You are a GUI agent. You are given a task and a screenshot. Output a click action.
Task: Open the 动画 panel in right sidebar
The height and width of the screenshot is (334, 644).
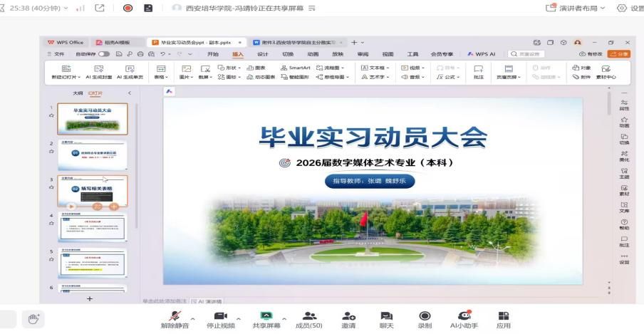pos(624,121)
